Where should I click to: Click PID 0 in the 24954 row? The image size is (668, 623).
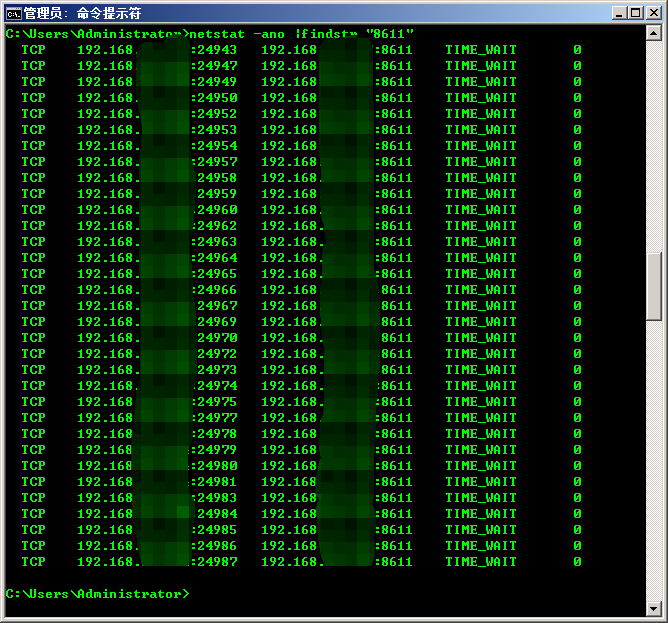click(577, 146)
